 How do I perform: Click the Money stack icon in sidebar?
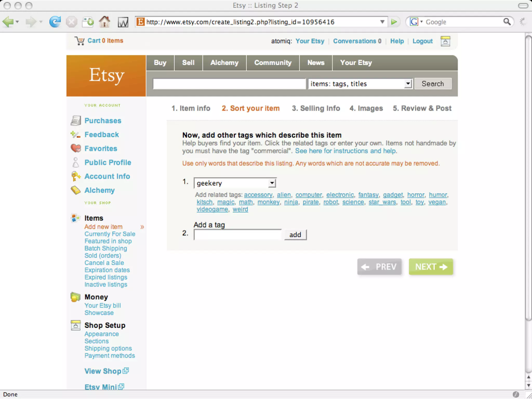tap(75, 297)
